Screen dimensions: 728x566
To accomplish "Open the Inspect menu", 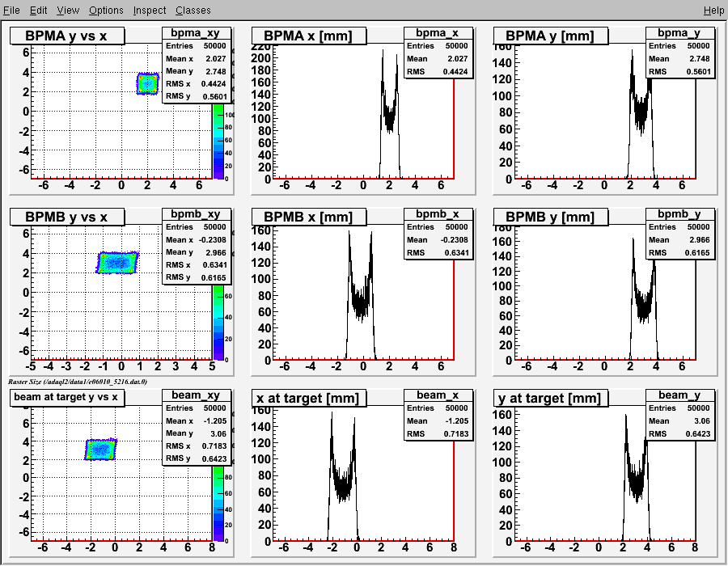I will click(x=150, y=11).
